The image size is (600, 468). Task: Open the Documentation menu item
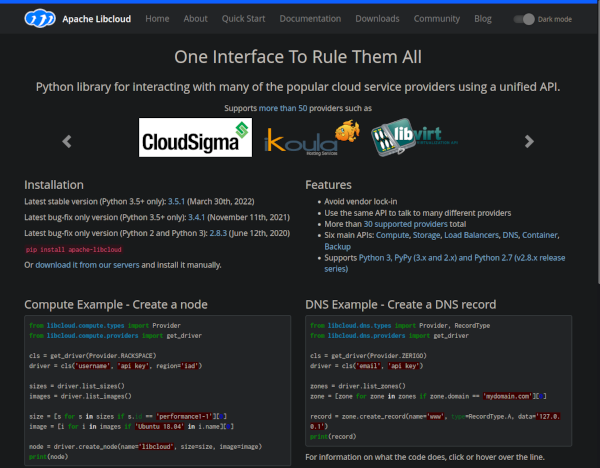pos(310,19)
